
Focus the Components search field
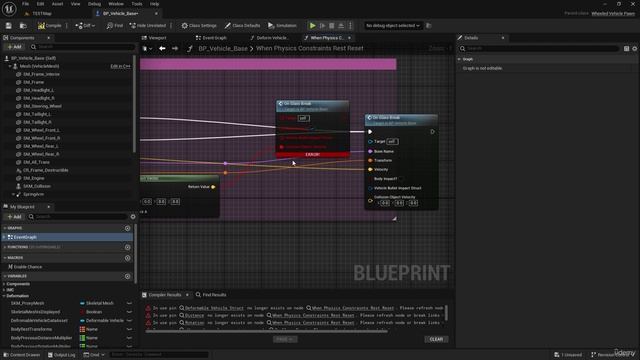click(x=82, y=47)
